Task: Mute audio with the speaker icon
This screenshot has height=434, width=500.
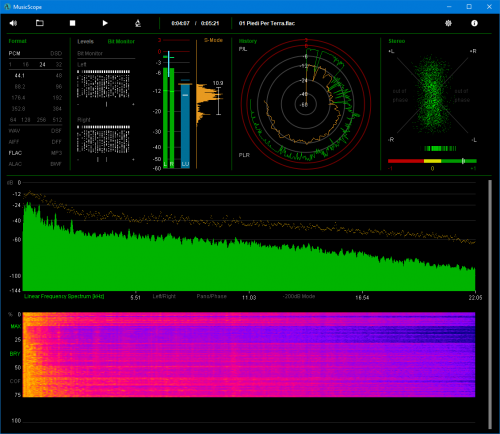Action: [13, 23]
